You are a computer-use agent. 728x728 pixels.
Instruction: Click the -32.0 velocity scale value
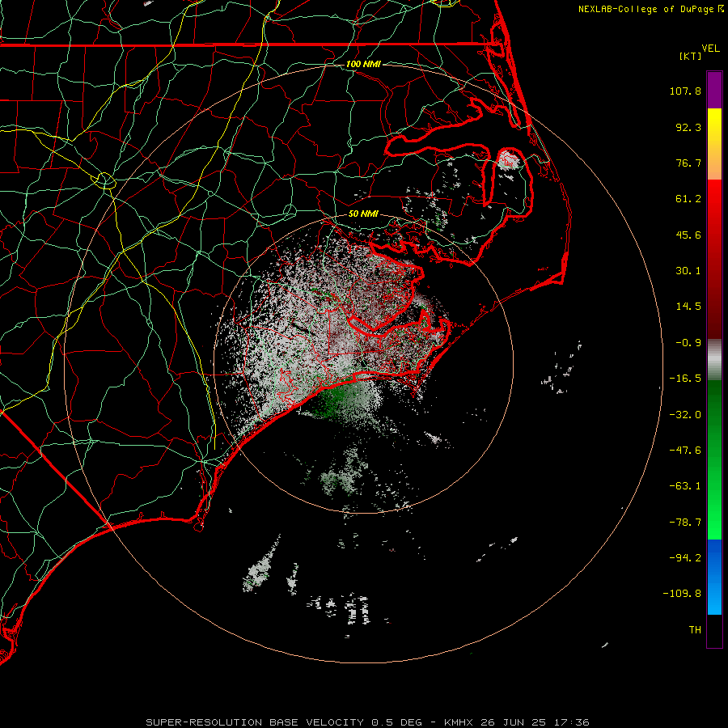[x=685, y=415]
